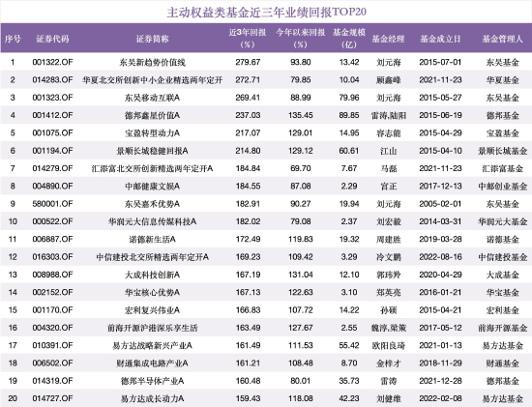Click the 7.67 fund size cell

pos(349,168)
